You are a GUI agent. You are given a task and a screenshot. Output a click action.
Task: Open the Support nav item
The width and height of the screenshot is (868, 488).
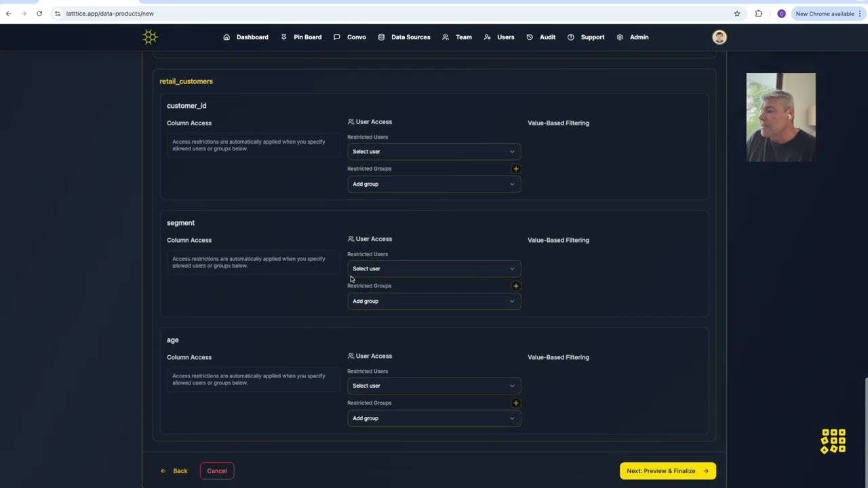point(586,37)
